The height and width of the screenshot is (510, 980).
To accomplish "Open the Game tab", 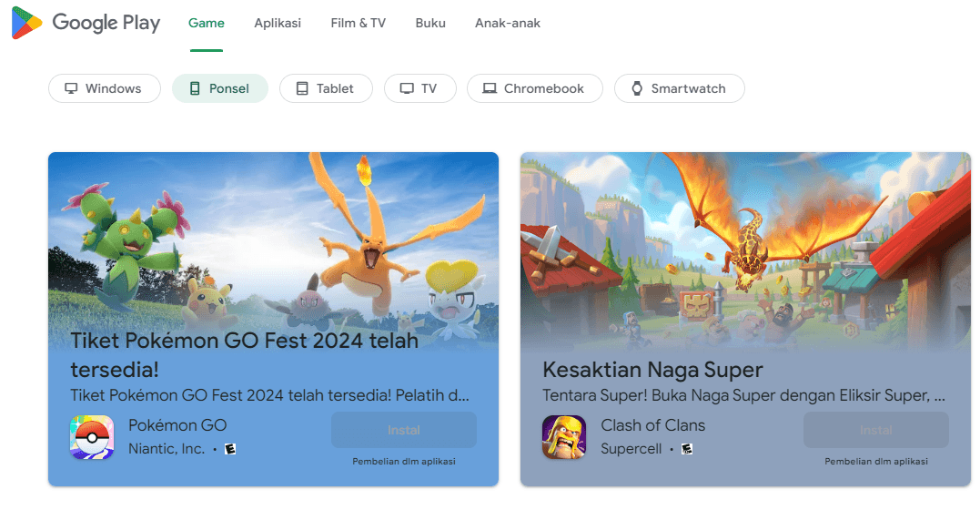I will click(207, 23).
